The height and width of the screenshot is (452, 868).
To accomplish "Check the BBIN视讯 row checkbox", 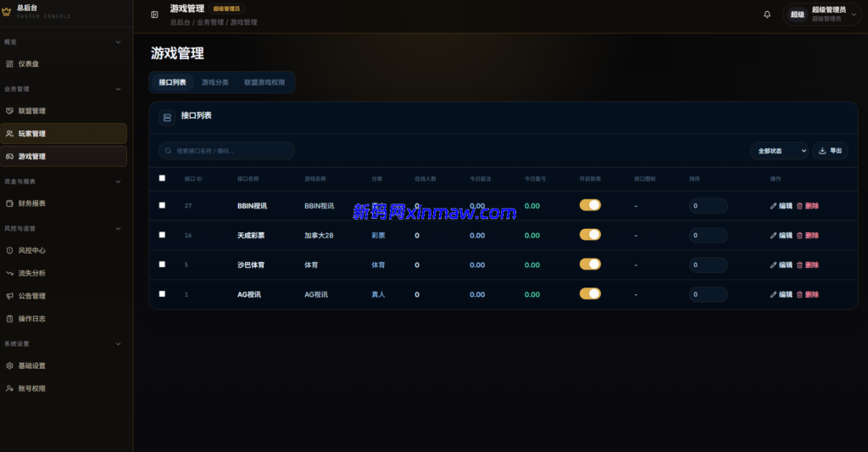I will 162,205.
